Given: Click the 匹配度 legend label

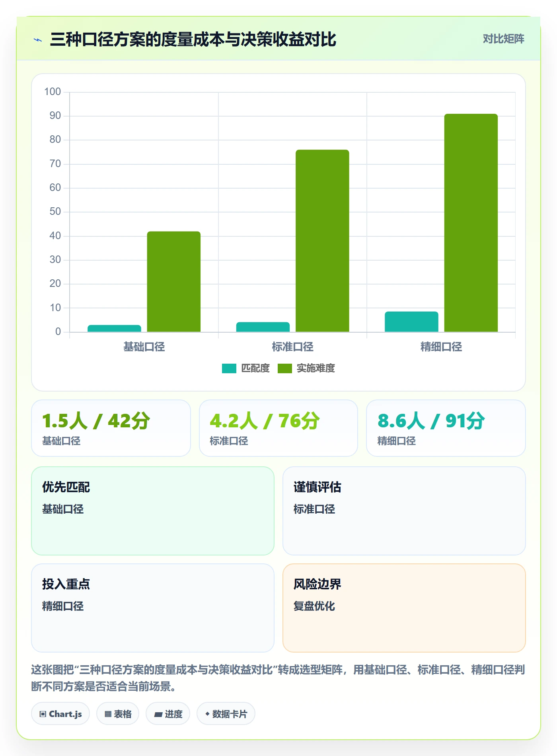Looking at the screenshot, I should (255, 368).
